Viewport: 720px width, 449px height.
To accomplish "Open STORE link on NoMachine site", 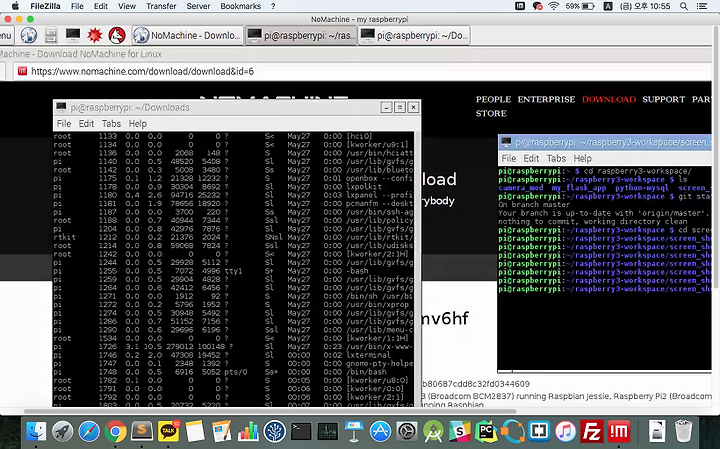I will point(491,113).
